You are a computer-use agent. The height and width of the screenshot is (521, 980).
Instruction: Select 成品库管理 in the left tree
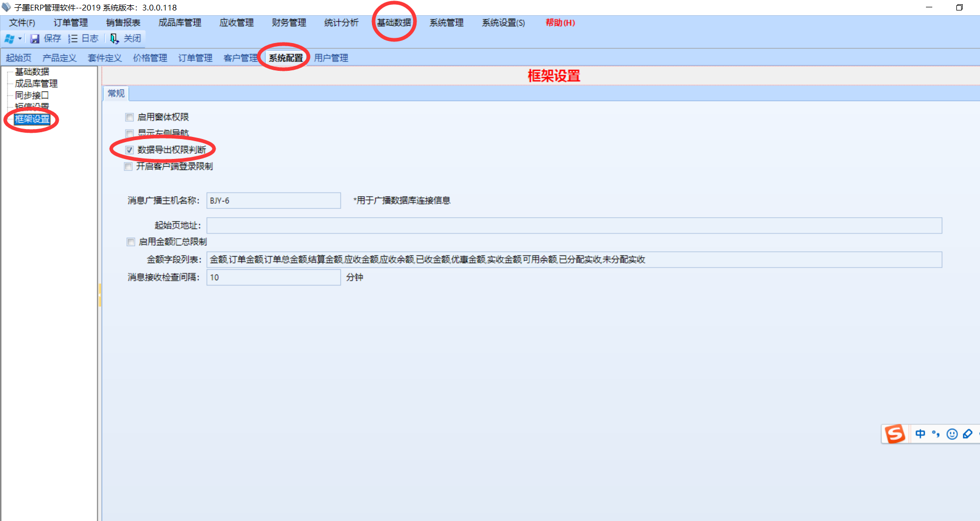pyautogui.click(x=36, y=83)
